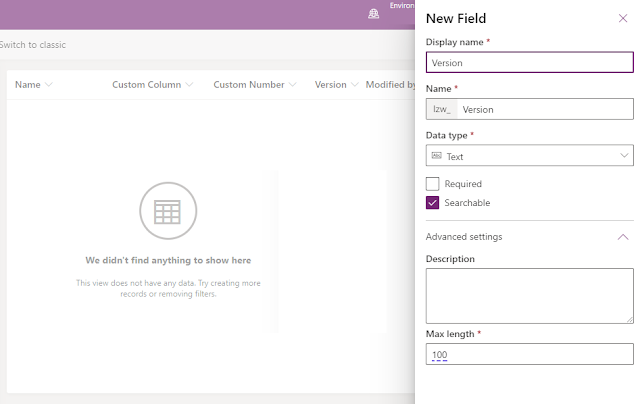Image resolution: width=640 pixels, height=404 pixels.
Task: Uncheck the Searchable checkbox
Action: pyautogui.click(x=433, y=203)
